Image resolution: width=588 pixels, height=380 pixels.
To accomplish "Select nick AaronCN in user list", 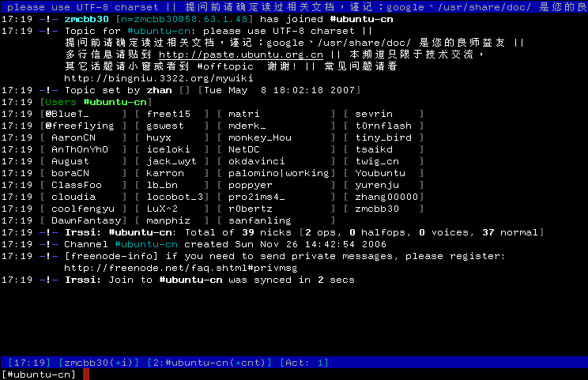I will pyautogui.click(x=73, y=137).
